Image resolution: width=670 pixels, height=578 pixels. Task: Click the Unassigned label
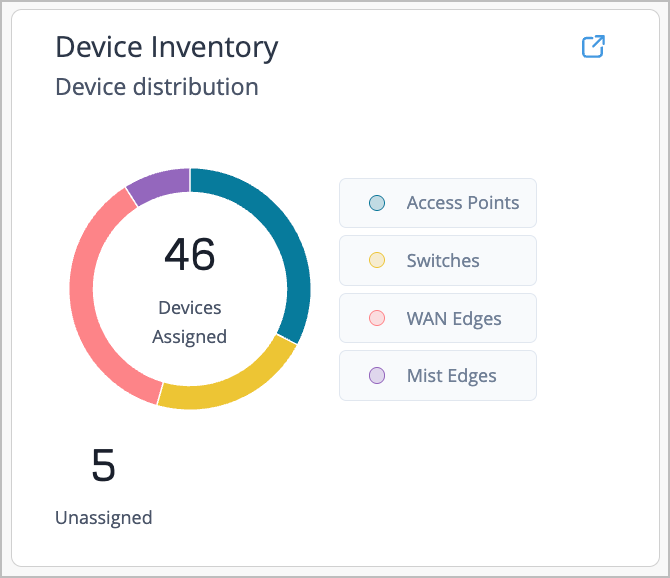pyautogui.click(x=103, y=518)
